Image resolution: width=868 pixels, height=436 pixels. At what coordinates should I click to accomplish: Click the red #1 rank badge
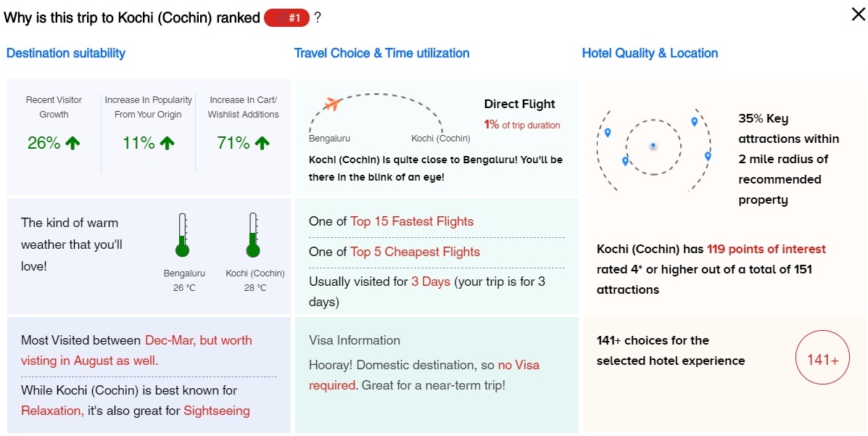(x=286, y=17)
